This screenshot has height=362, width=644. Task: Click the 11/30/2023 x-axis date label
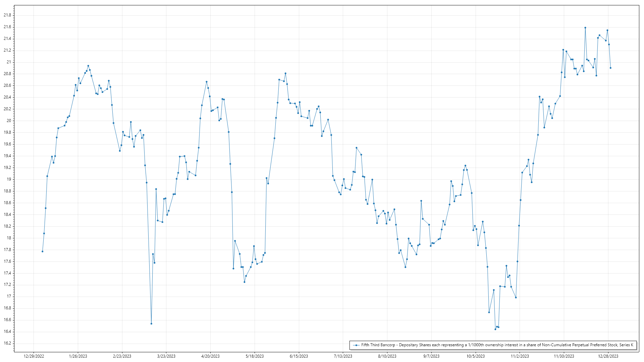(564, 356)
